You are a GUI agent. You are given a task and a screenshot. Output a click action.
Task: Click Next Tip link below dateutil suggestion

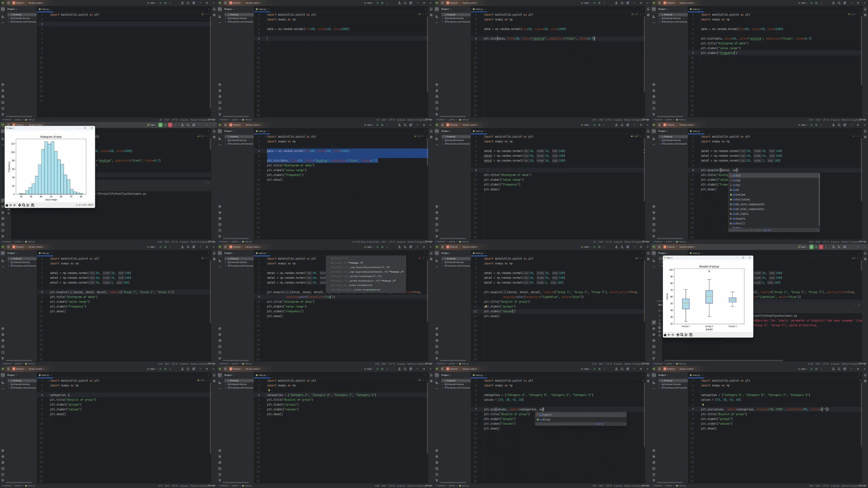pos(767,230)
